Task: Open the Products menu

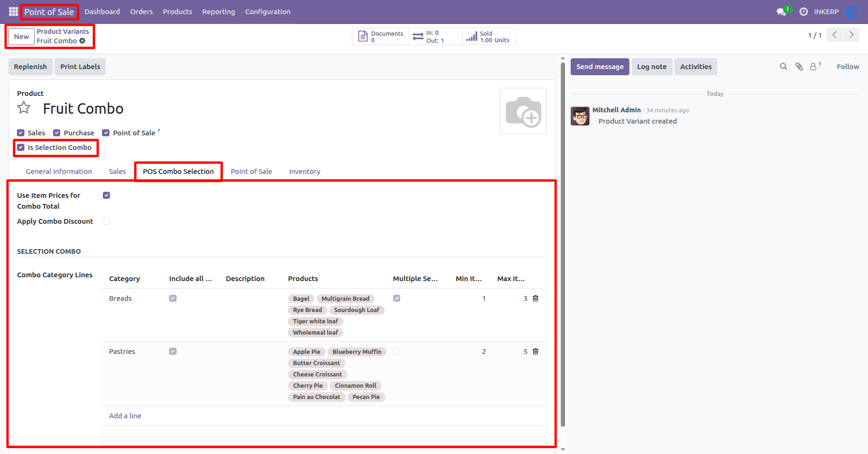Action: (x=178, y=12)
